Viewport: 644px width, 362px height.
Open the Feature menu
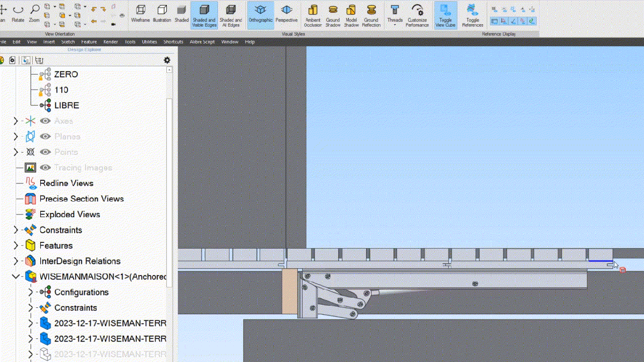click(89, 42)
